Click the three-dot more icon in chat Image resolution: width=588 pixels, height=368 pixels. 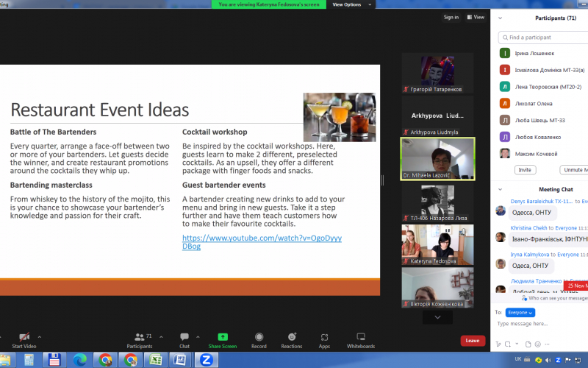[547, 344]
